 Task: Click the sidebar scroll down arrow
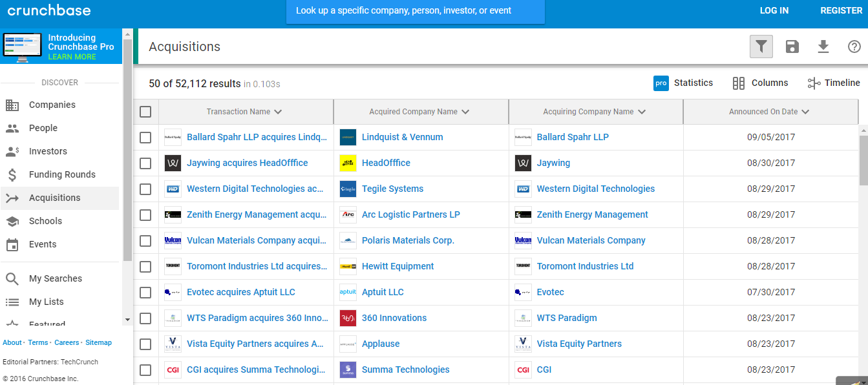[x=127, y=320]
